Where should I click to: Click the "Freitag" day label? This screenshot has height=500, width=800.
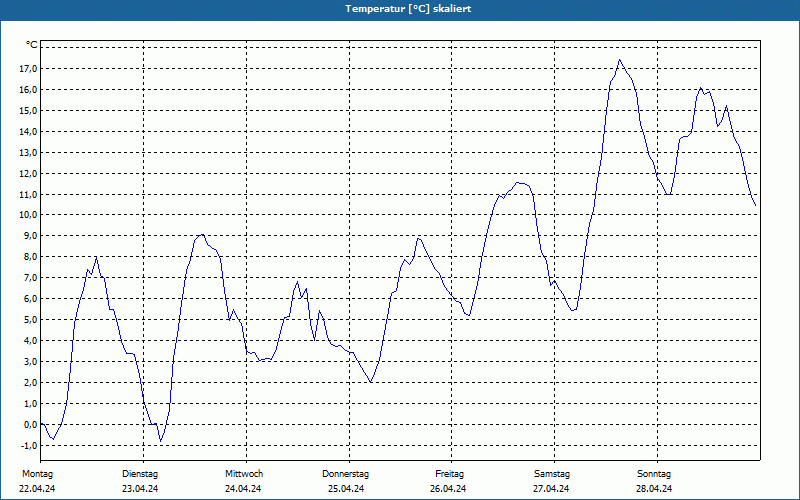click(x=449, y=474)
